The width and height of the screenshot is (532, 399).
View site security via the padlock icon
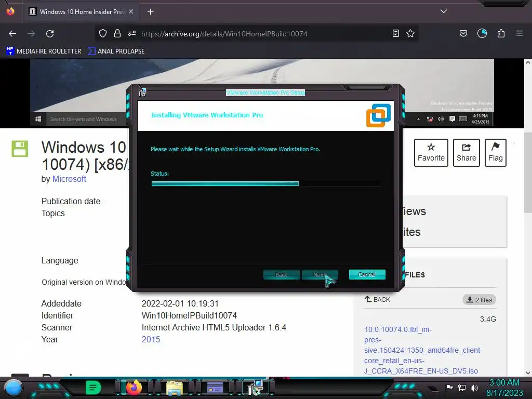tap(117, 33)
